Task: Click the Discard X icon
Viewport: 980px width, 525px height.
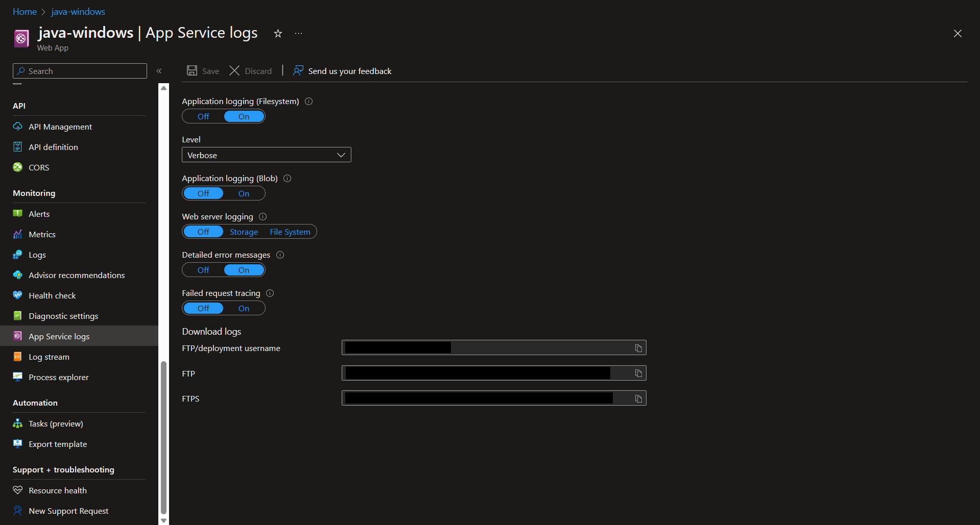Action: [234, 70]
